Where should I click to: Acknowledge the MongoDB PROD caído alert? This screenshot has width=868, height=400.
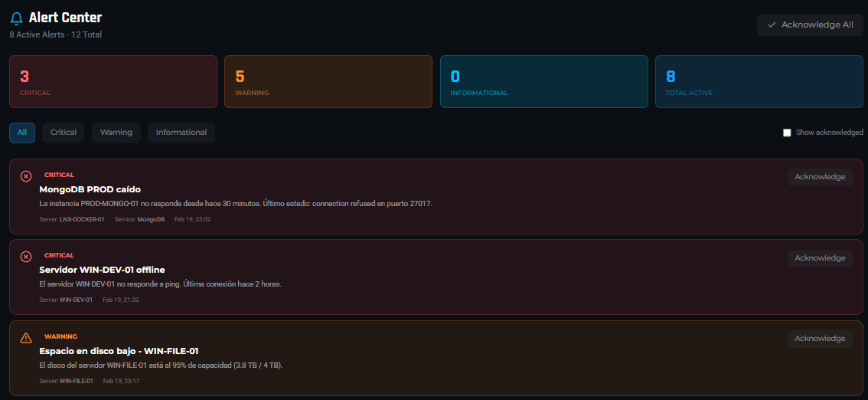(x=820, y=177)
